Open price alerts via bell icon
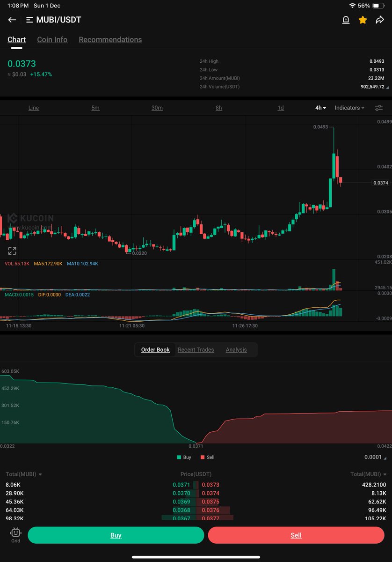This screenshot has height=562, width=392. click(346, 20)
